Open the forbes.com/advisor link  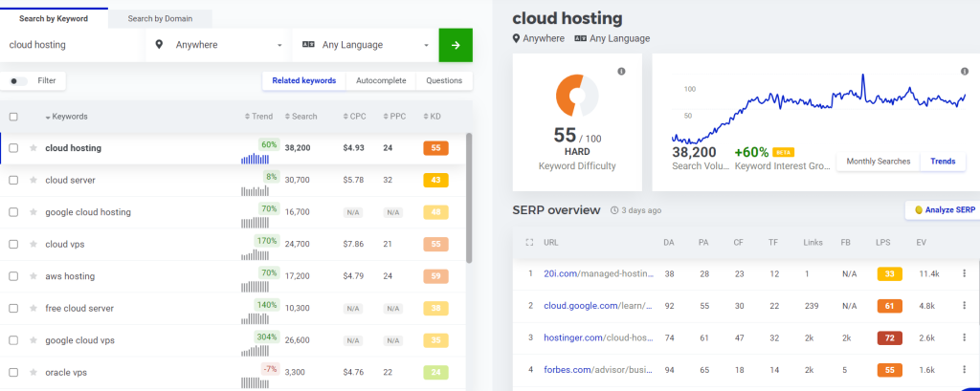pyautogui.click(x=599, y=370)
